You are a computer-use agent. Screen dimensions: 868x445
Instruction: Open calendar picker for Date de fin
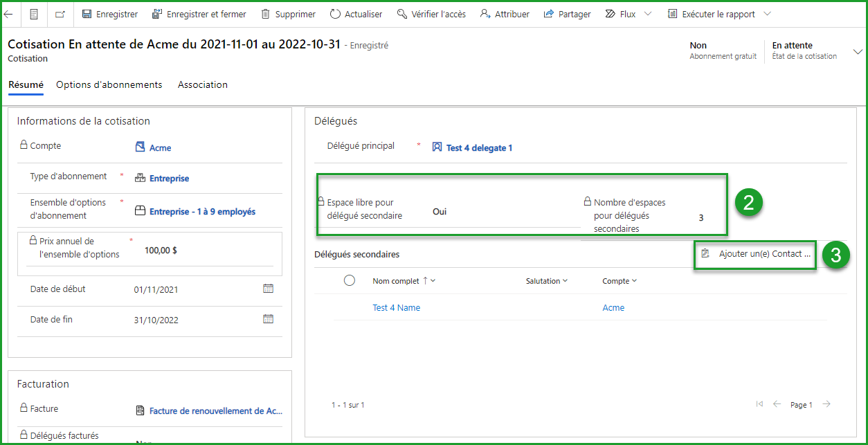click(269, 319)
